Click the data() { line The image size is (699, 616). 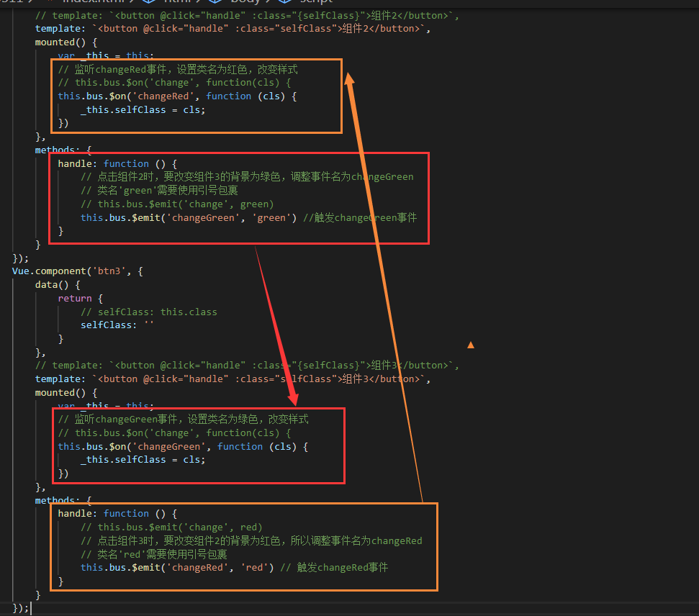58,285
